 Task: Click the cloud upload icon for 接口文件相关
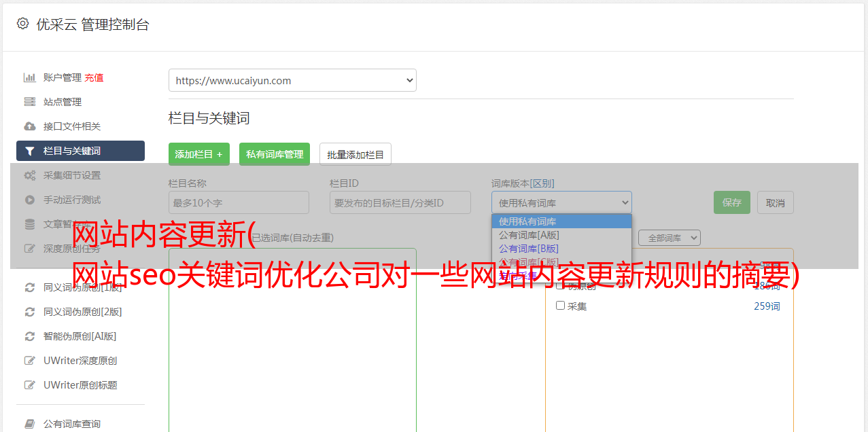(29, 126)
